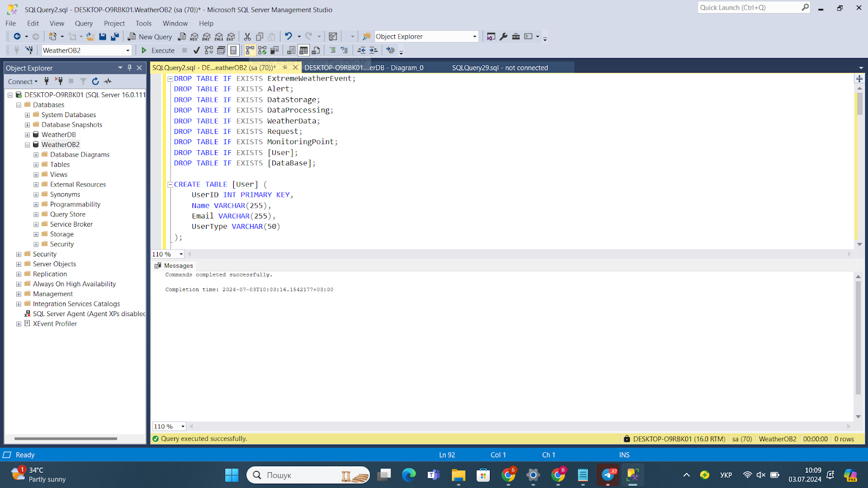Select the Database Diagrams tree item
868x488 pixels.
[80, 155]
